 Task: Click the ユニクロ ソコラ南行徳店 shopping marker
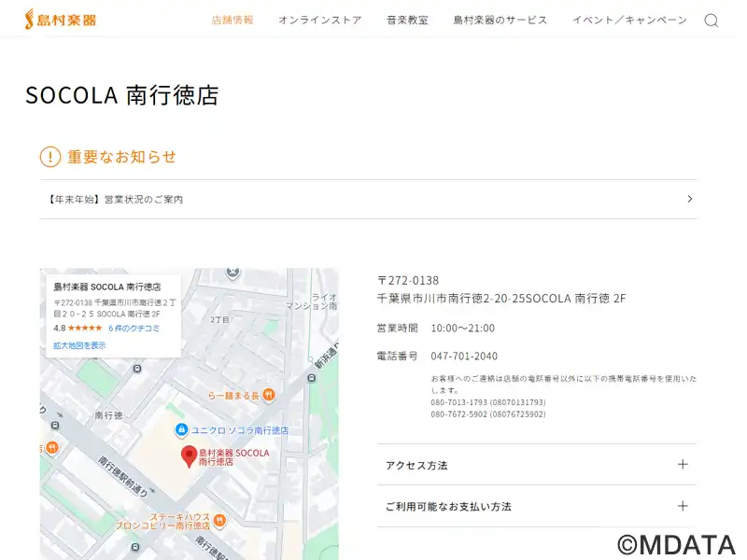coord(181,430)
